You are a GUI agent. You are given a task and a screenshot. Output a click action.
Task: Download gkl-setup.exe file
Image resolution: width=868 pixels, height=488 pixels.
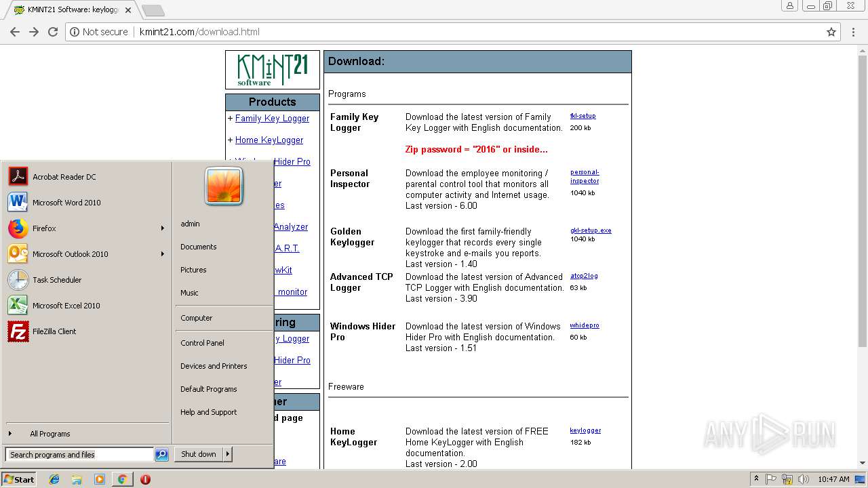[591, 230]
